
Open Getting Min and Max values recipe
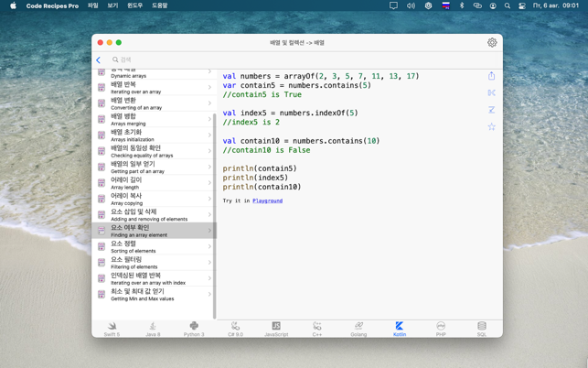coord(154,294)
